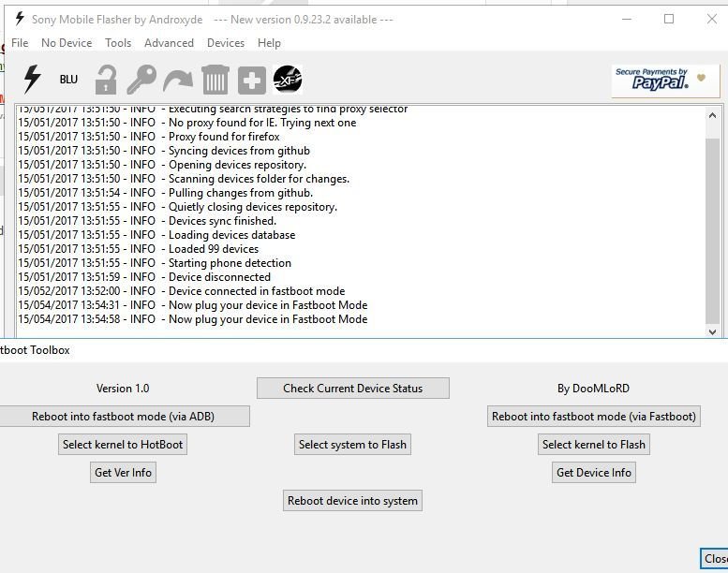The width and height of the screenshot is (728, 573).
Task: Open the File menu
Action: tap(20, 43)
